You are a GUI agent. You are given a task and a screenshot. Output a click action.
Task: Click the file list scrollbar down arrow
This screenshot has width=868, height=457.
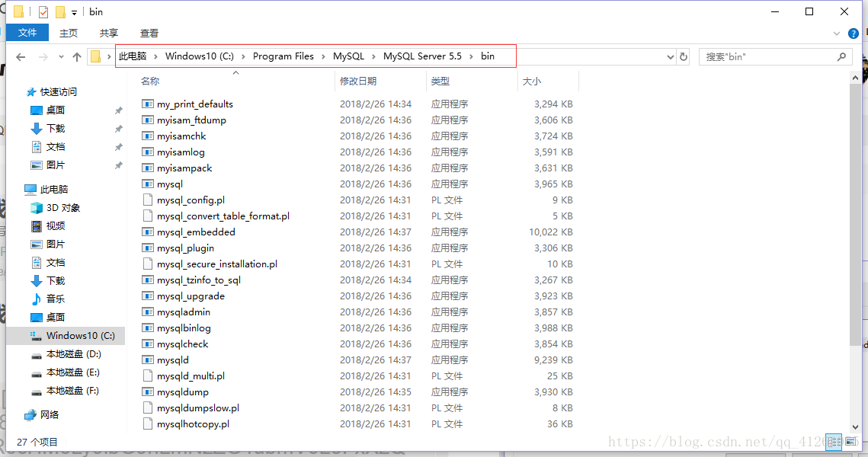(855, 427)
